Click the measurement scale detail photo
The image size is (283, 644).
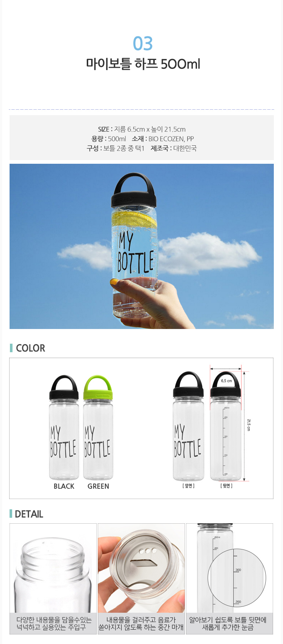click(x=229, y=568)
